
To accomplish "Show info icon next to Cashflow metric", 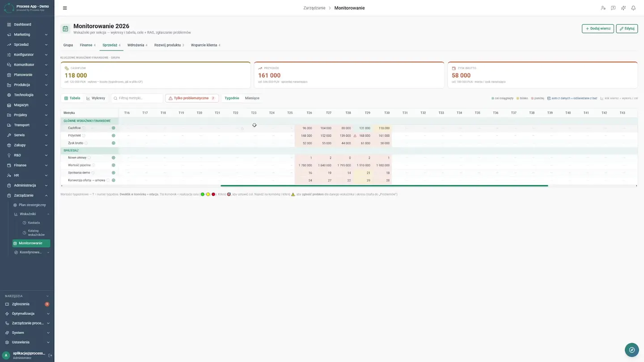I will coord(84,128).
